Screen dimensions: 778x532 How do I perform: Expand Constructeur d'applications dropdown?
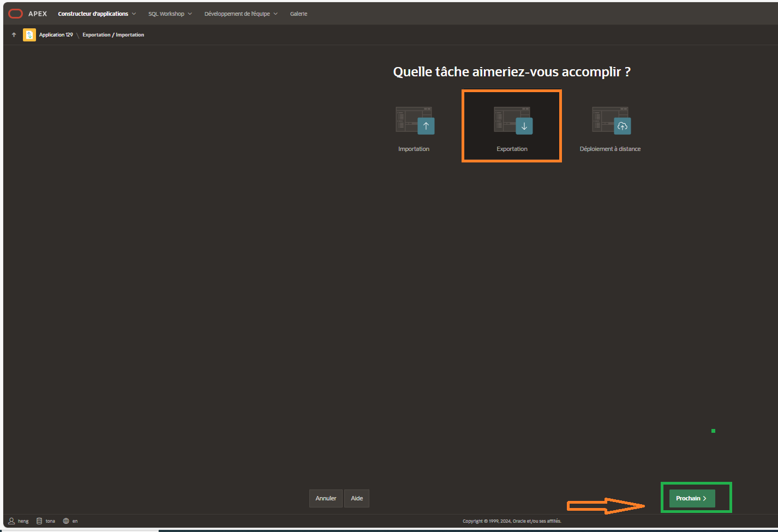[x=97, y=14]
